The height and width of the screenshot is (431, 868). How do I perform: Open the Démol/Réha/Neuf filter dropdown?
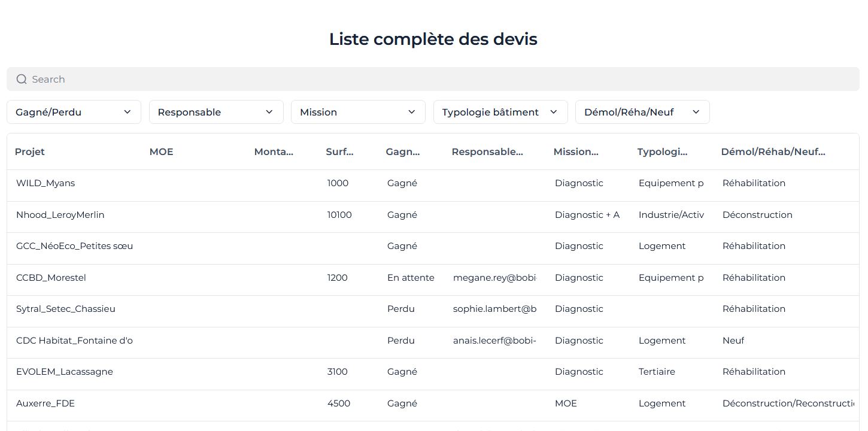642,112
